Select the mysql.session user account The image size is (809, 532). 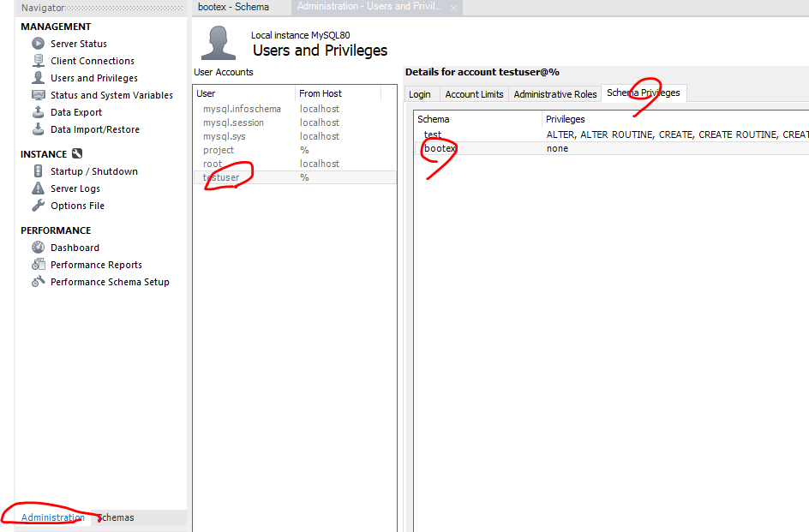point(295,123)
